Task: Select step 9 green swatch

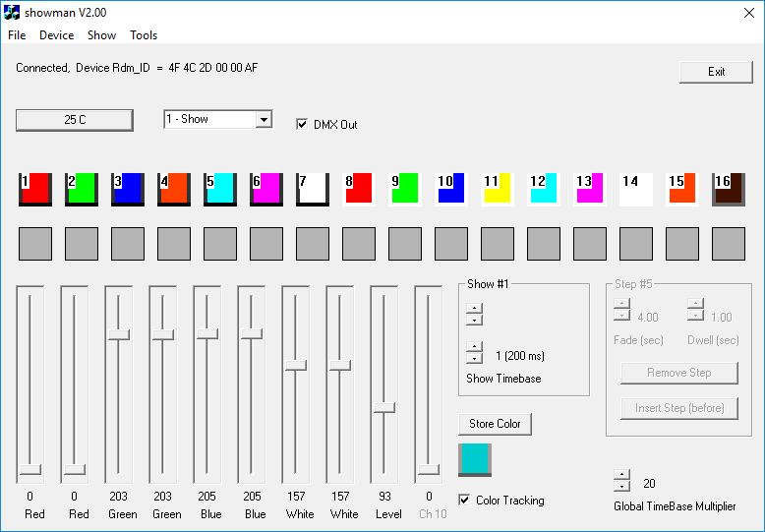Action: [x=405, y=189]
